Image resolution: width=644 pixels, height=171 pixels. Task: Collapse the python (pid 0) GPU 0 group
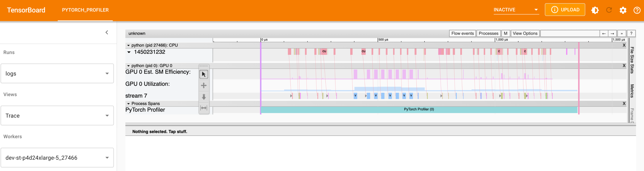pos(129,66)
